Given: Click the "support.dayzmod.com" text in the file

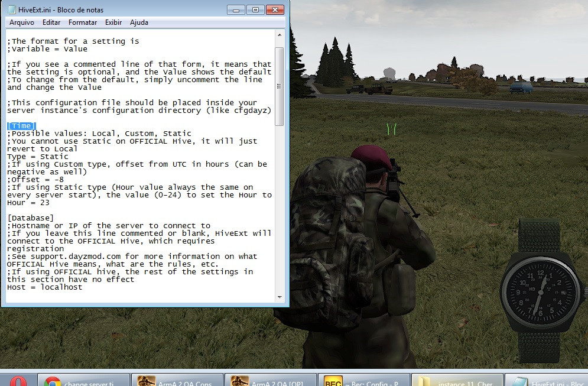Looking at the screenshot, I should (76, 256).
